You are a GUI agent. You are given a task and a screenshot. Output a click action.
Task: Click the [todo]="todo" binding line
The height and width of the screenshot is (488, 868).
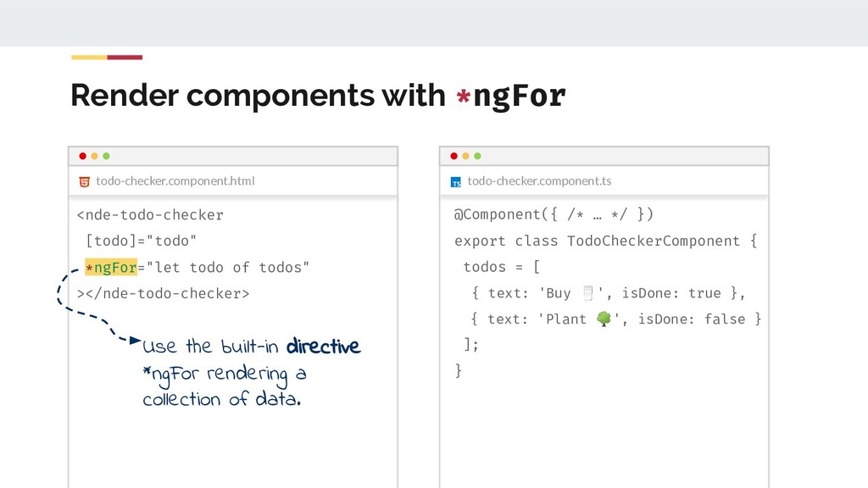pos(141,241)
